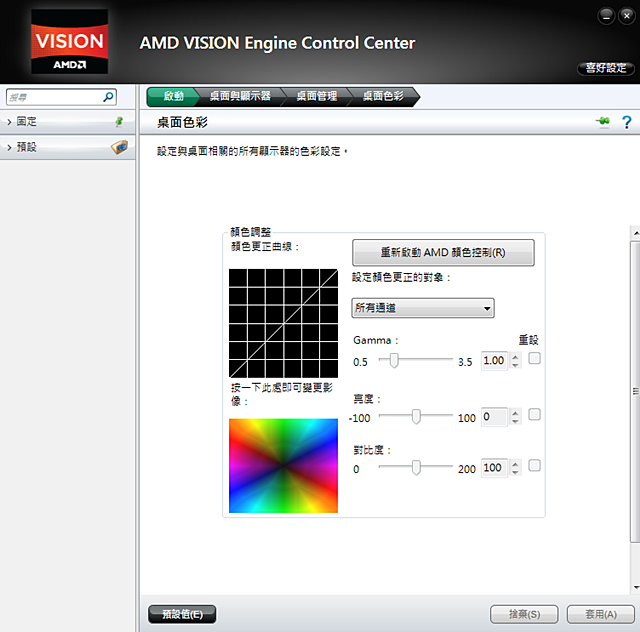Pin this page with the pushpin icon
Screen dimensions: 640x632
(603, 121)
